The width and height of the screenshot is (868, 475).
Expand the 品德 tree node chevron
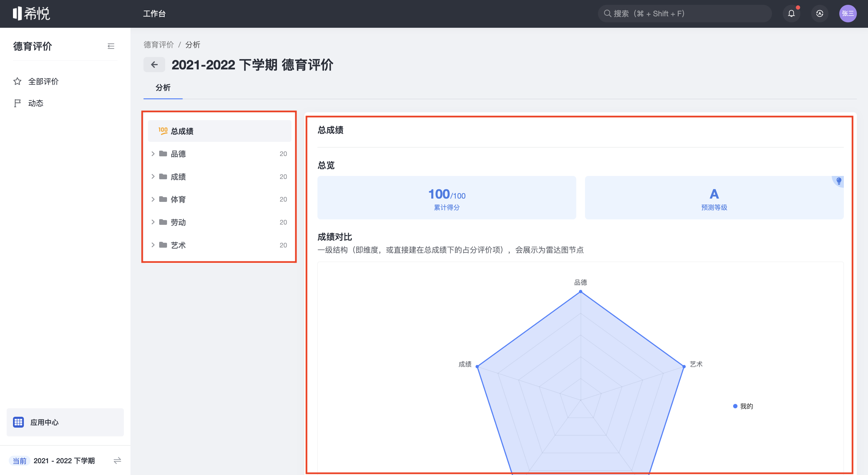[x=153, y=154]
